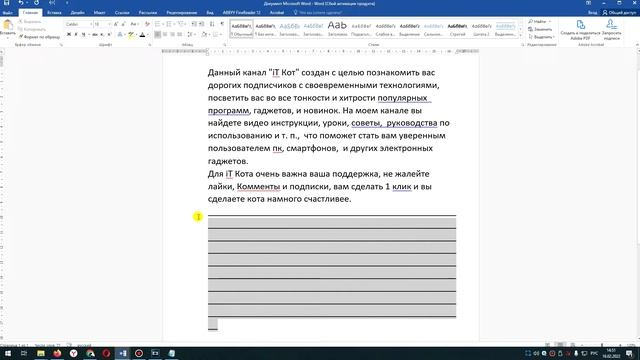
Task: Save the document using the floppy disk icon
Action: coord(7,3)
